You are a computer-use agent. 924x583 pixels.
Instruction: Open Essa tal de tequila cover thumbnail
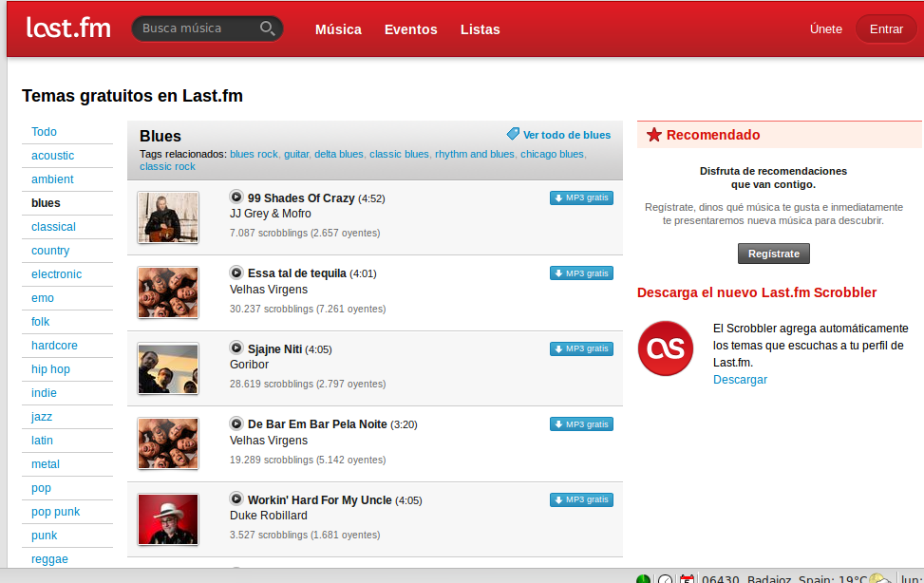click(168, 292)
